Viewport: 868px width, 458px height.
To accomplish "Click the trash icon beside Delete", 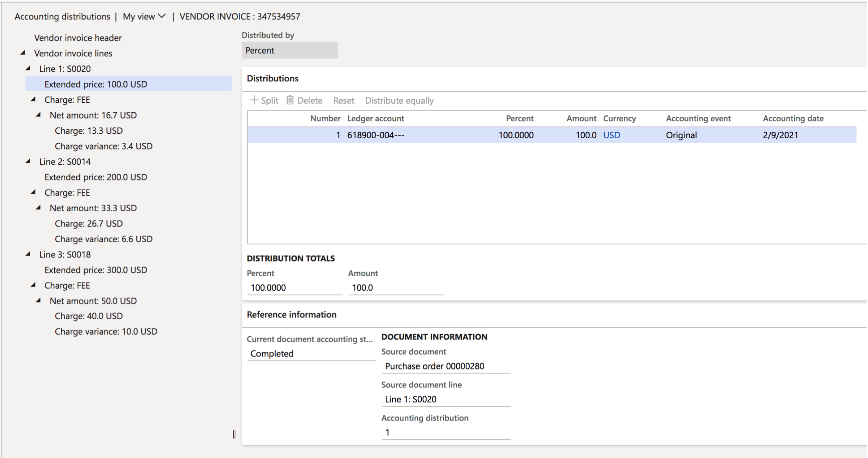I will [x=290, y=100].
